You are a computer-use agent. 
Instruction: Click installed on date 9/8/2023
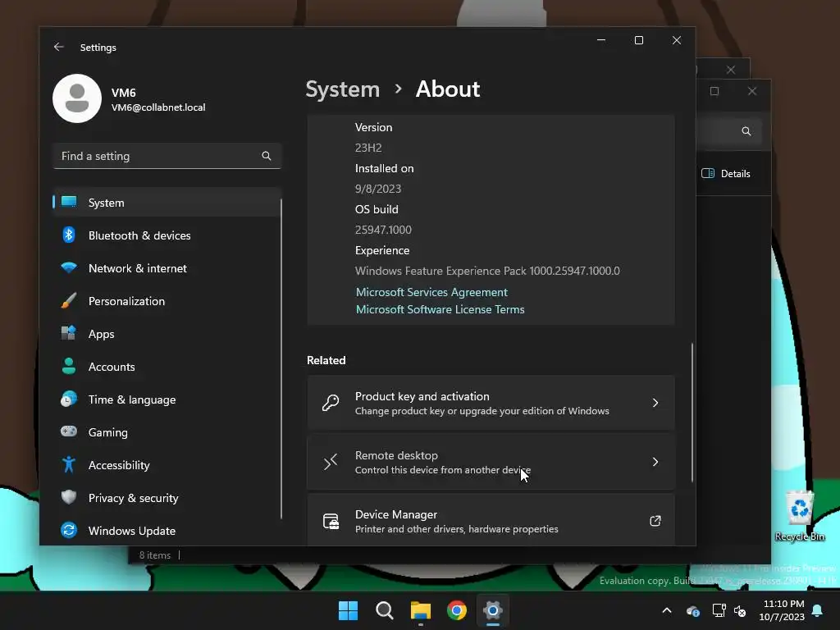point(377,189)
